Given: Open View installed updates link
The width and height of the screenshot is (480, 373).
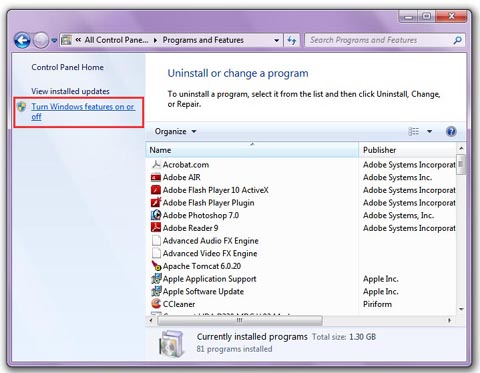Looking at the screenshot, I should tap(70, 91).
